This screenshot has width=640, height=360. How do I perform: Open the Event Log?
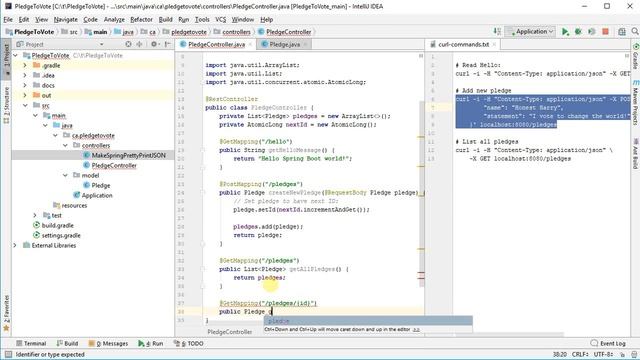pyautogui.click(x=608, y=344)
